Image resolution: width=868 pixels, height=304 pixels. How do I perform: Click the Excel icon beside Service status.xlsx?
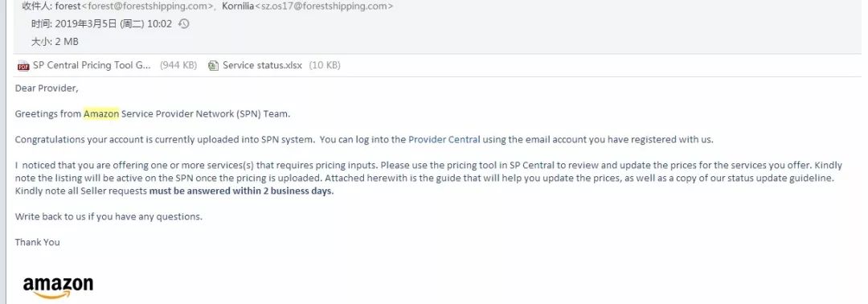coord(213,66)
